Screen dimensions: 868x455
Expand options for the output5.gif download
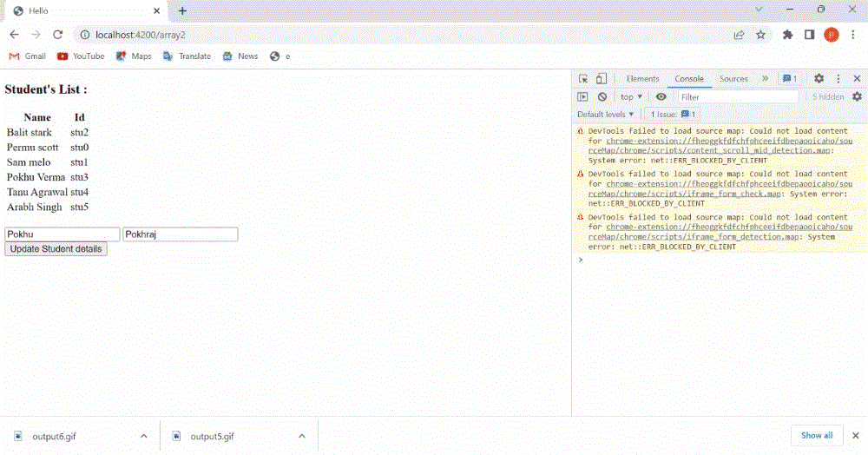[302, 436]
